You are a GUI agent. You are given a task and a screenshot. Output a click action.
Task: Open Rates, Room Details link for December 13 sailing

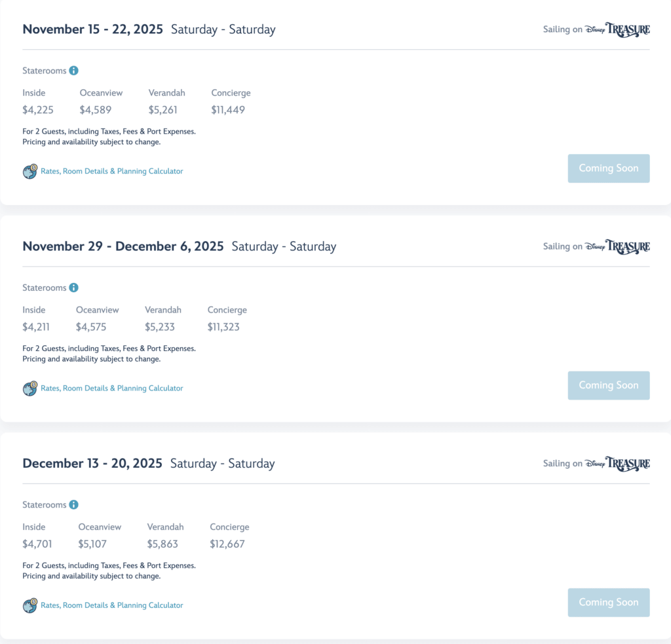click(112, 605)
